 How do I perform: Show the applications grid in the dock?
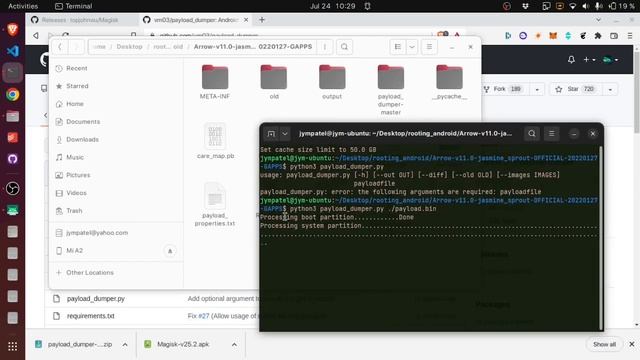coord(13,346)
